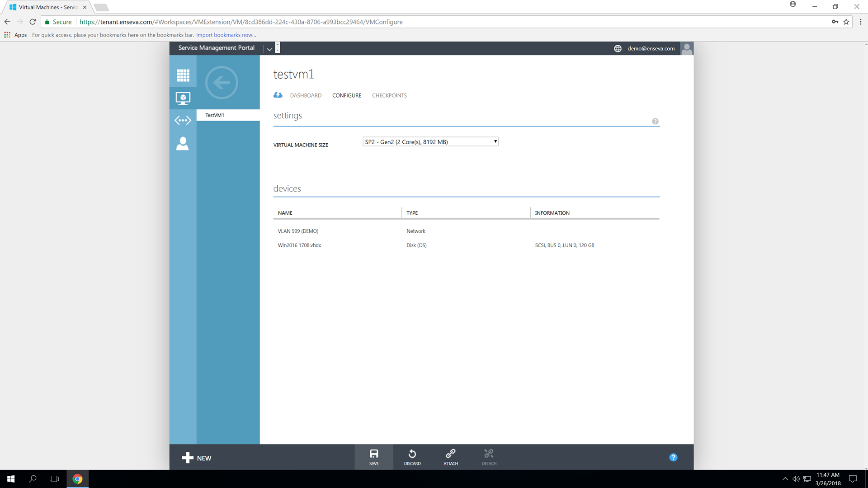This screenshot has width=868, height=488.
Task: Click demo@enseva.com account name
Action: coord(651,48)
